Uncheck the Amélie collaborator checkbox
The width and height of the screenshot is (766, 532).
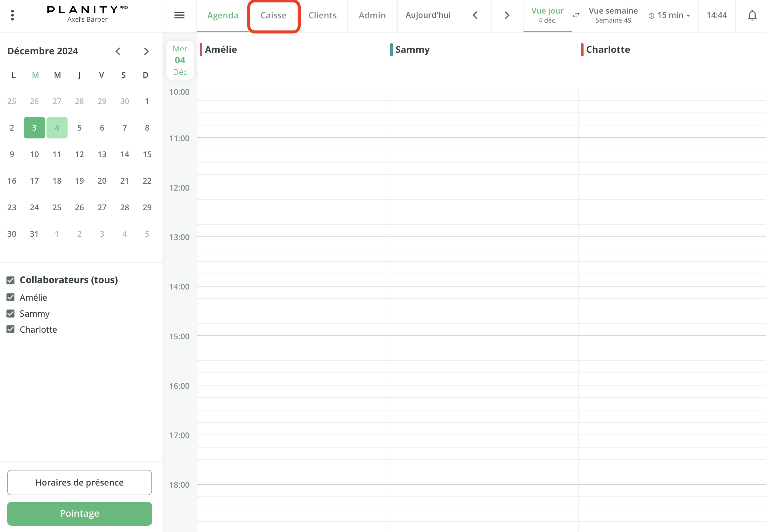pyautogui.click(x=11, y=297)
